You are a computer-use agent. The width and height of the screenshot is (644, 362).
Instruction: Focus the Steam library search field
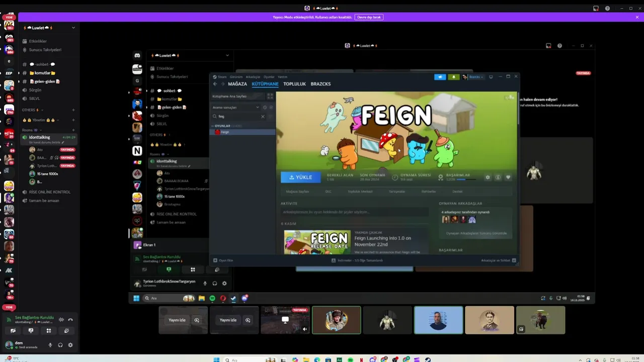(238, 116)
